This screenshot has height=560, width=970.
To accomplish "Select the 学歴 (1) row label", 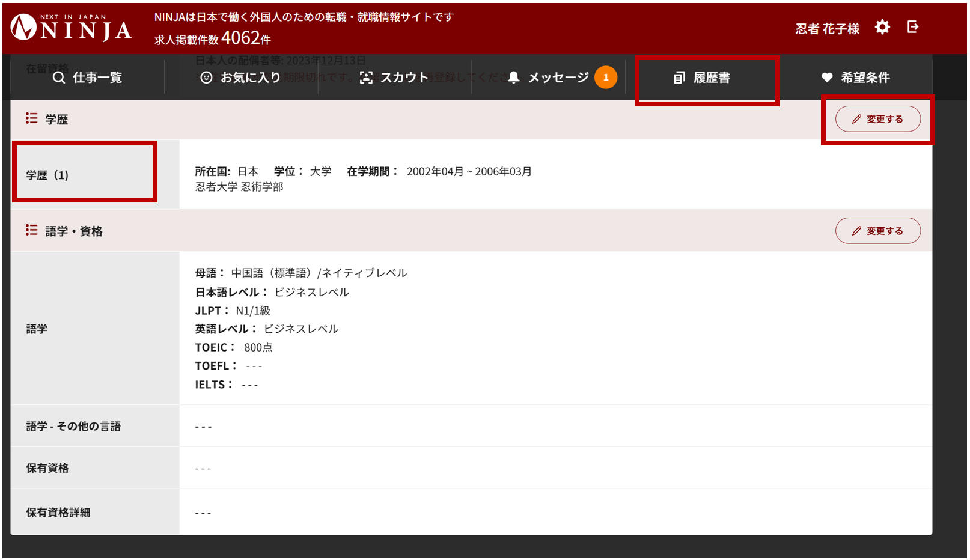I will (x=47, y=175).
